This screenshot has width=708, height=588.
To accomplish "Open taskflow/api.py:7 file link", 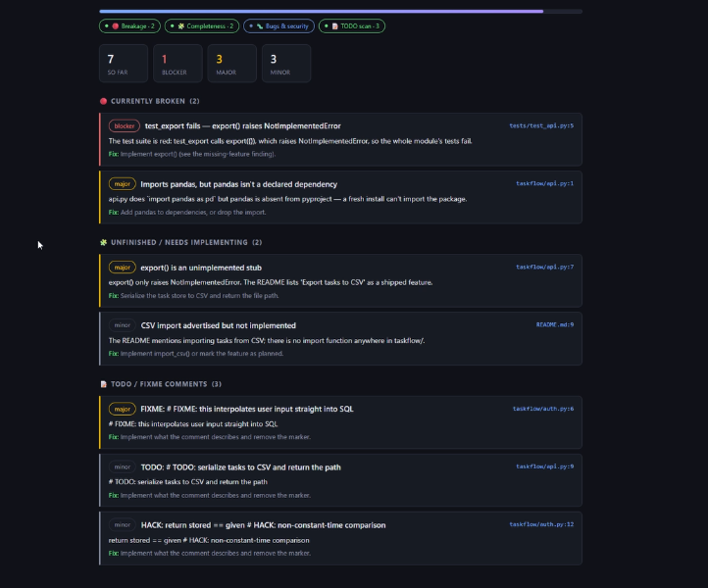I will point(544,268).
